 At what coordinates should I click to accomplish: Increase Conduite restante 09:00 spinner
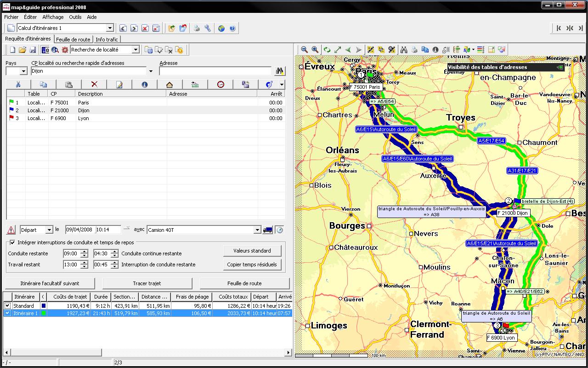[x=84, y=251]
